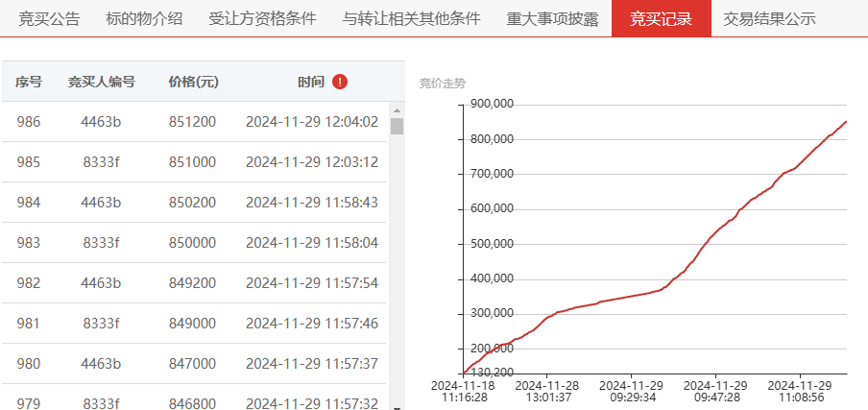This screenshot has width=868, height=410.
Task: Click the 500,000 axis label
Action: pos(493,244)
